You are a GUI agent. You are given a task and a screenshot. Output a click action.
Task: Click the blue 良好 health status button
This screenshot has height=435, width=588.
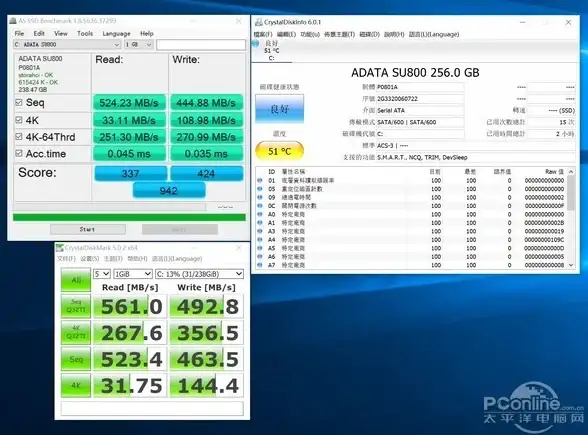(x=279, y=109)
